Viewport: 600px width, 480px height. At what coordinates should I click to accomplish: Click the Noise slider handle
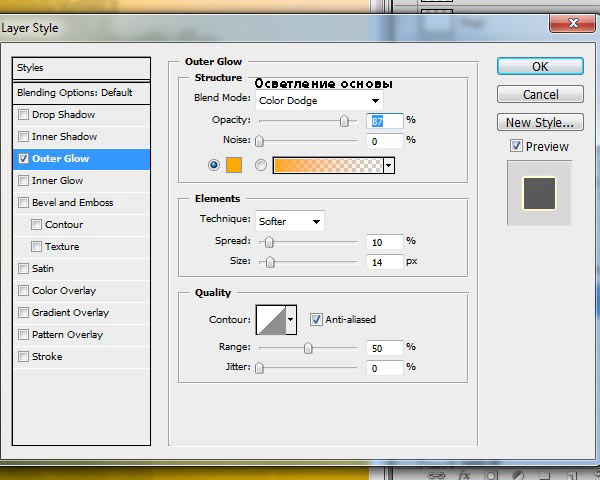coord(259,141)
